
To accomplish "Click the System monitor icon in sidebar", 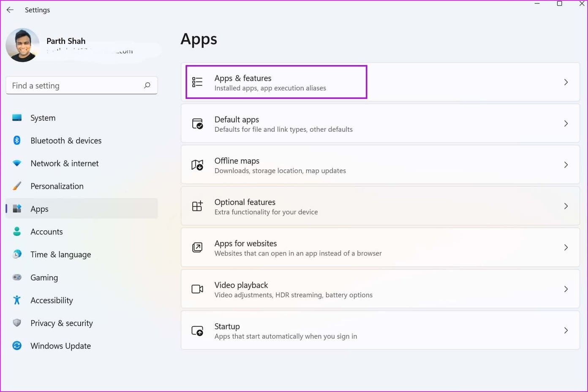I will 17,118.
